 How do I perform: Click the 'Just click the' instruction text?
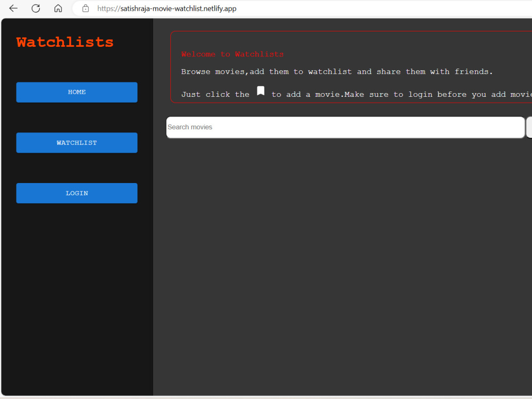(x=215, y=94)
